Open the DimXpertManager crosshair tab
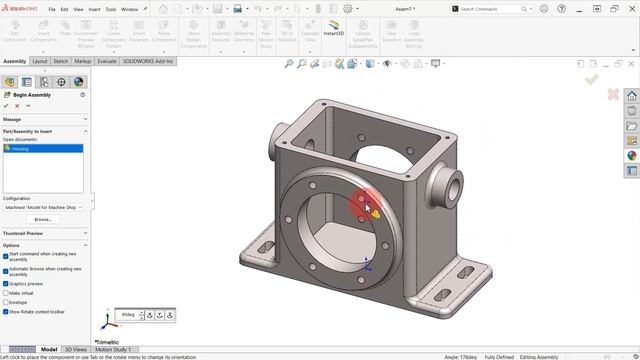Screen dimensions: 640x360 [61, 82]
